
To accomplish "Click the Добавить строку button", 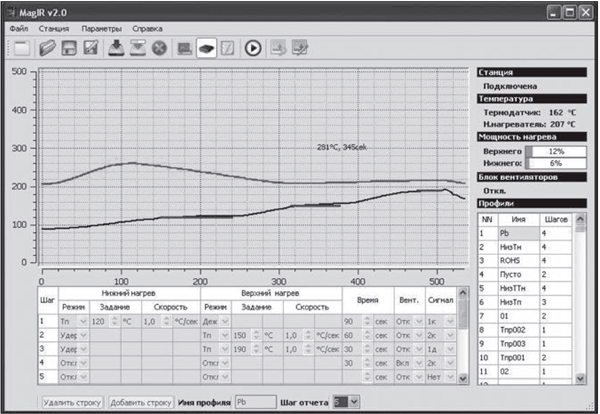I will [142, 402].
